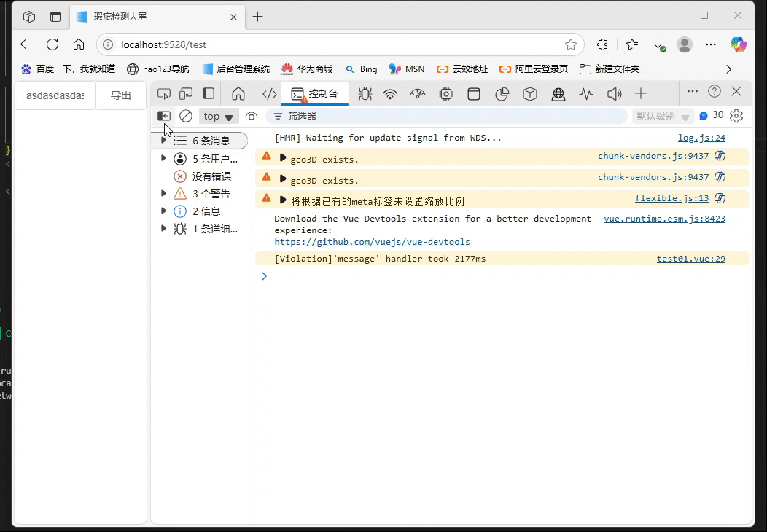Screen dimensions: 767x532
Task: Open the vue-devtools GitHub link
Action: click(x=373, y=242)
